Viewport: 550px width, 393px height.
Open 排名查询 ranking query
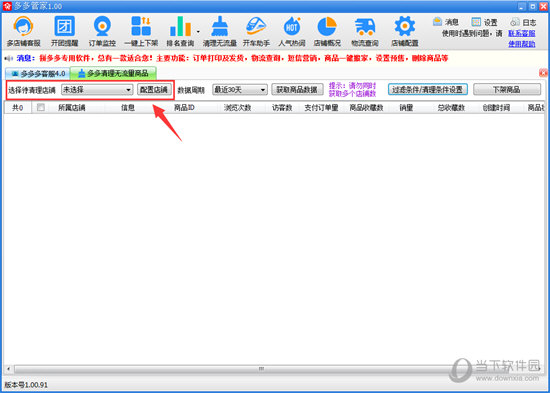tap(180, 32)
